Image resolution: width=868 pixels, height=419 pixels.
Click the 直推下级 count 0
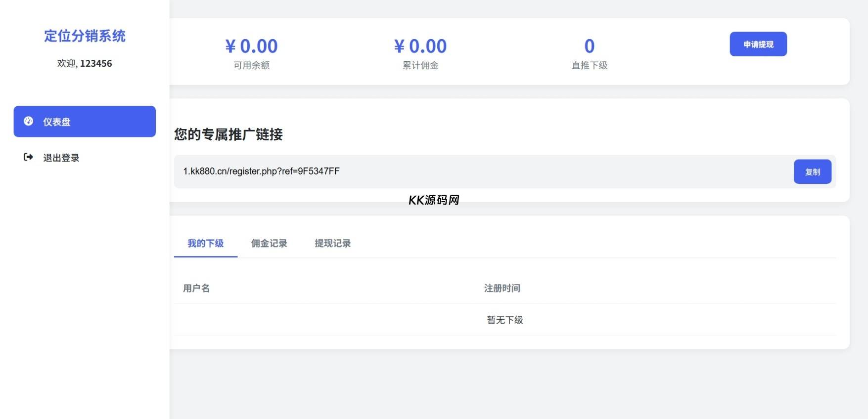point(590,46)
